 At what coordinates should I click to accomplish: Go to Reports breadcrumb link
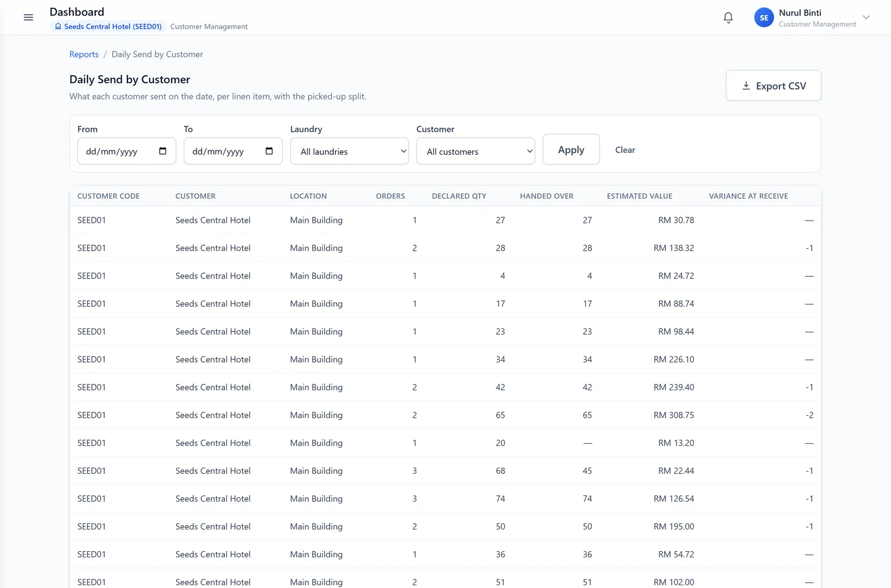point(84,54)
